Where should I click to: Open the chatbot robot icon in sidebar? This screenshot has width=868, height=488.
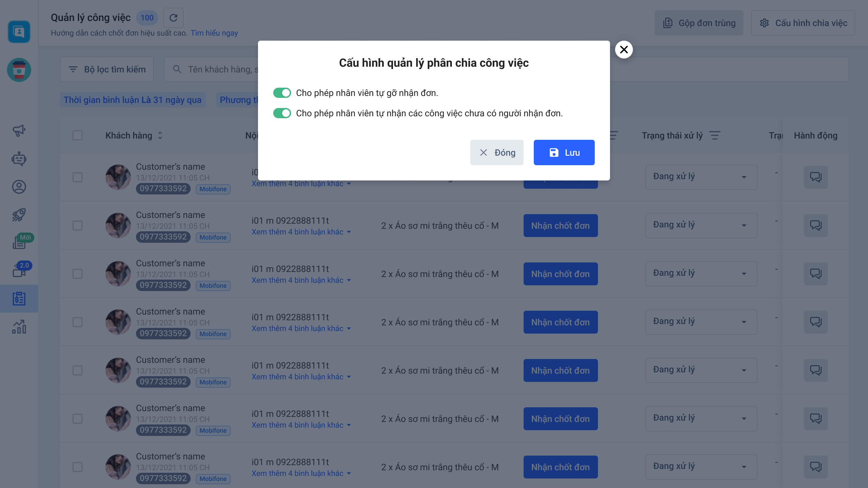coord(19,159)
